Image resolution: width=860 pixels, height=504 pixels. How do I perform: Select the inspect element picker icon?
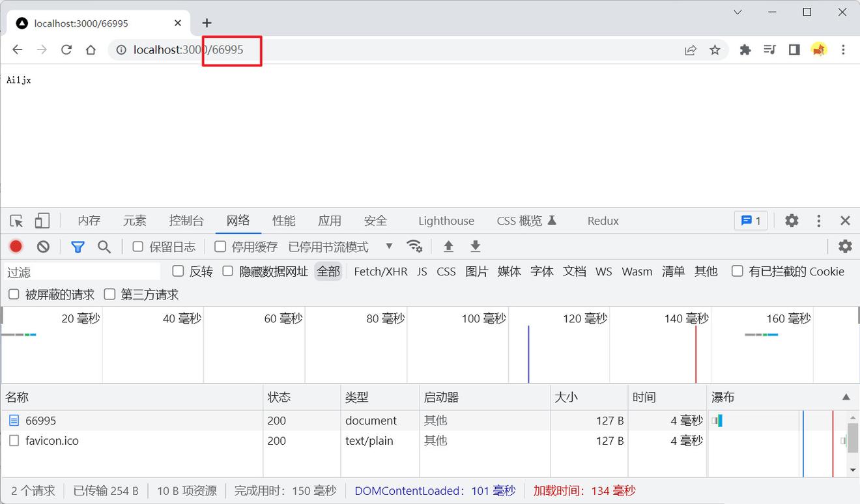(x=17, y=221)
